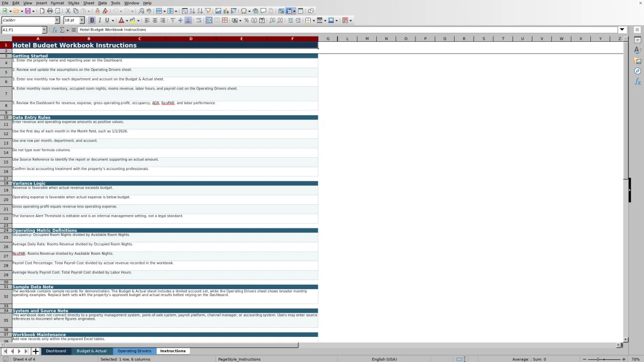This screenshot has width=644, height=362.
Task: Click the Export as PDF icon
Action: click(x=42, y=11)
